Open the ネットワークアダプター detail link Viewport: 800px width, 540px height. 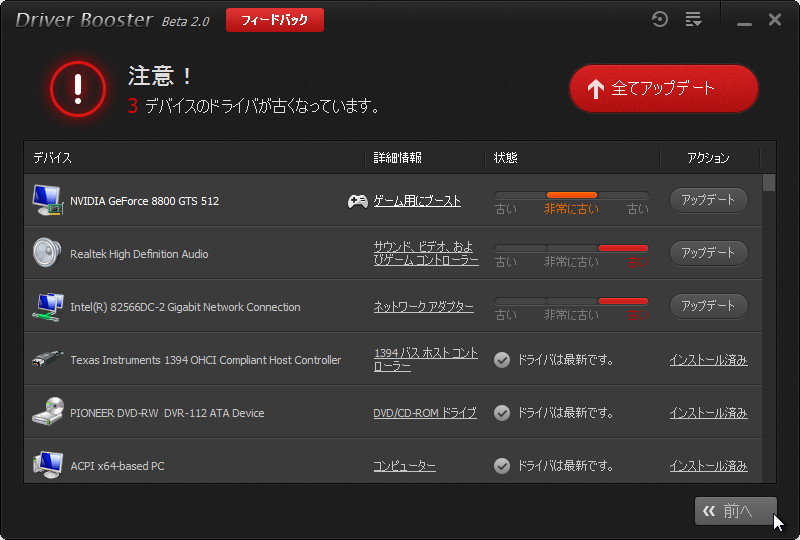(x=423, y=307)
